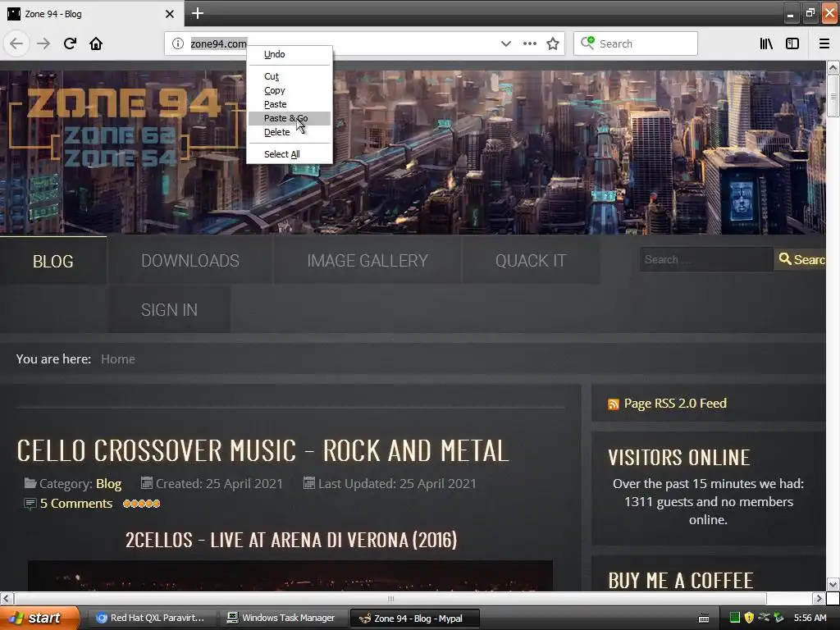Choose Cut in the context menu
Viewport: 840px width, 630px height.
point(290,76)
